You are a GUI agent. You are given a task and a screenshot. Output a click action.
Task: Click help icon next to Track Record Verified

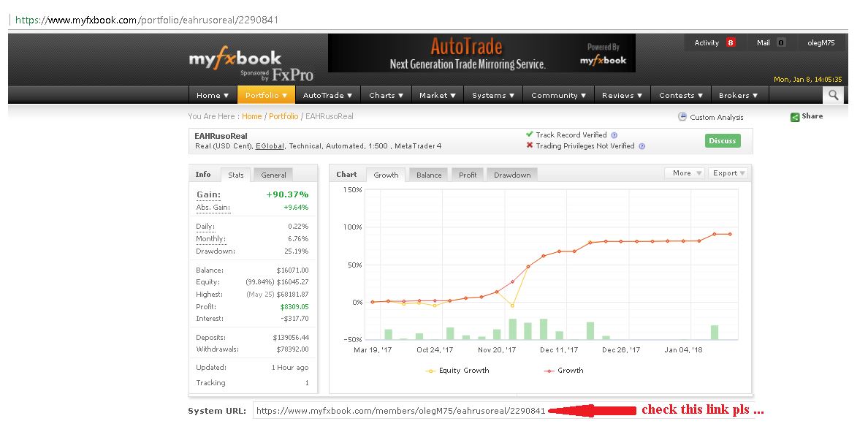point(614,135)
